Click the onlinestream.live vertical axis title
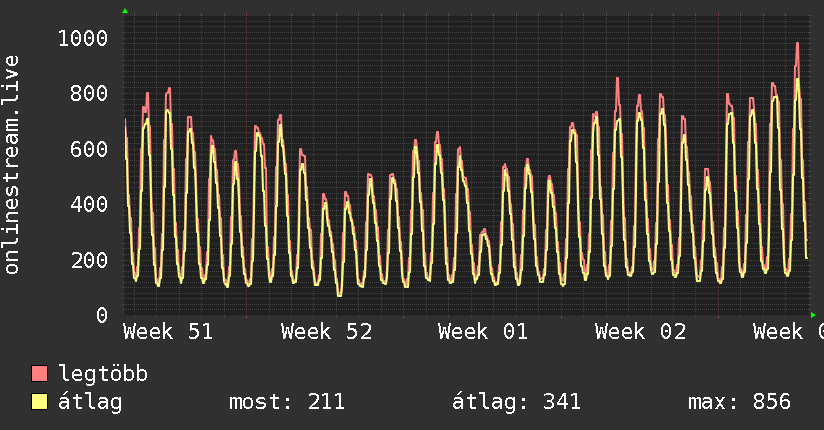Image resolution: width=824 pixels, height=430 pixels. 12,165
